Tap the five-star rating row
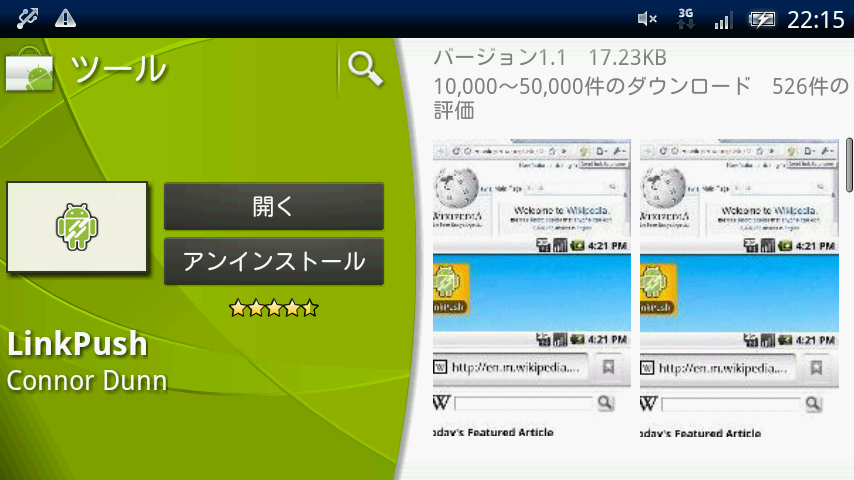This screenshot has width=854, height=480. (274, 308)
